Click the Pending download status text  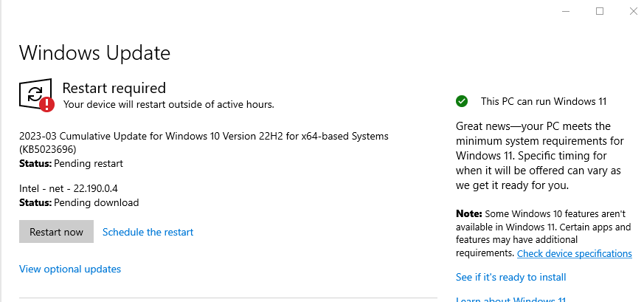(x=97, y=202)
